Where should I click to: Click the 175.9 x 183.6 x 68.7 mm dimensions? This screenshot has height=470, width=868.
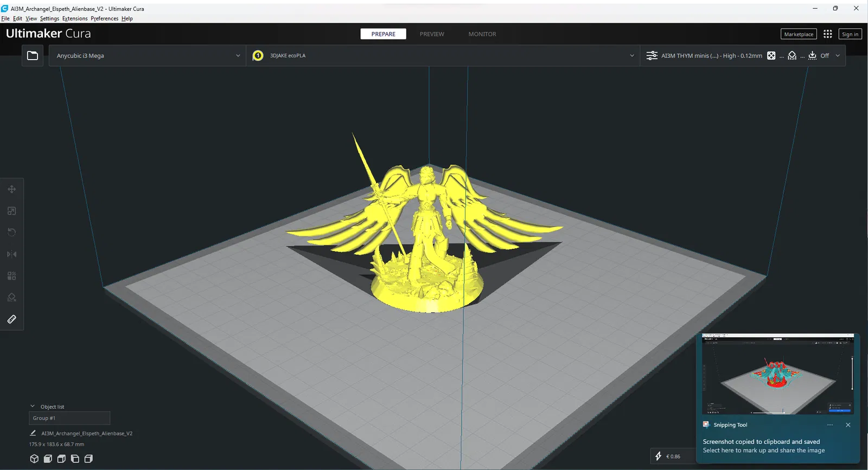[56, 444]
